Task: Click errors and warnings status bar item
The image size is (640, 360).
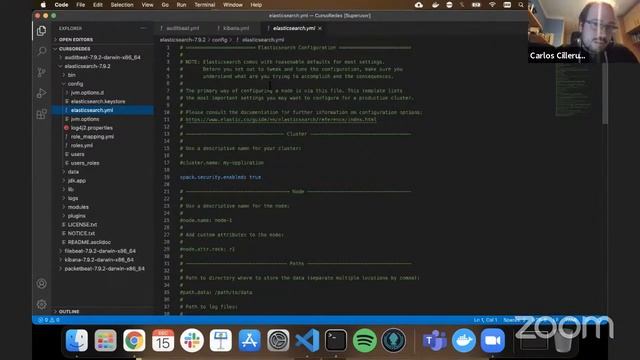Action: point(49,320)
